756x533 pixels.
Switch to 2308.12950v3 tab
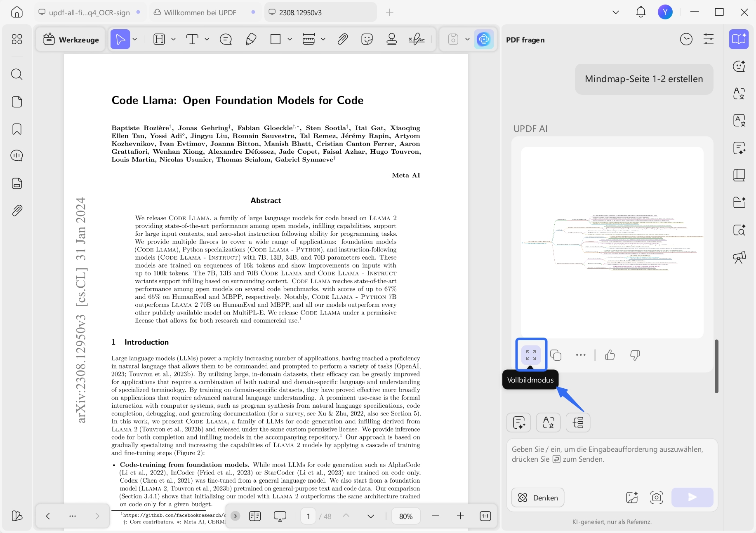pyautogui.click(x=320, y=12)
